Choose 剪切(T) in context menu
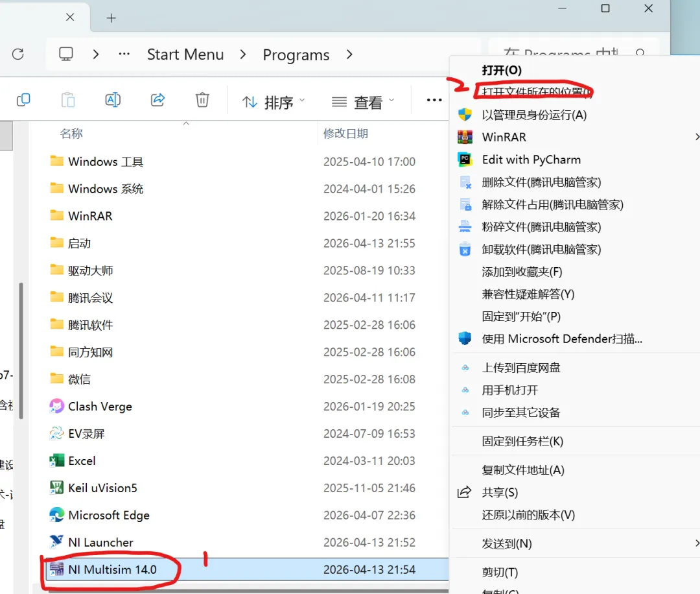 coord(500,573)
